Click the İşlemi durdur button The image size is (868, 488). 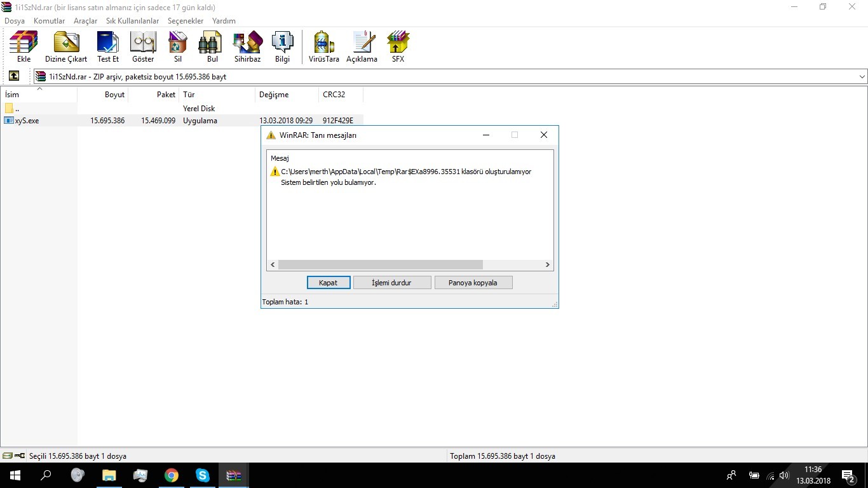pyautogui.click(x=392, y=283)
